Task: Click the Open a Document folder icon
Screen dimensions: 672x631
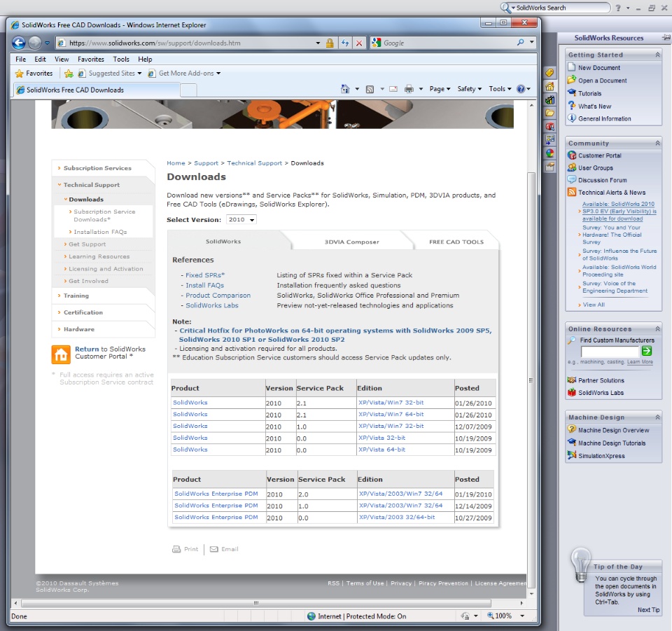Action: (x=571, y=80)
